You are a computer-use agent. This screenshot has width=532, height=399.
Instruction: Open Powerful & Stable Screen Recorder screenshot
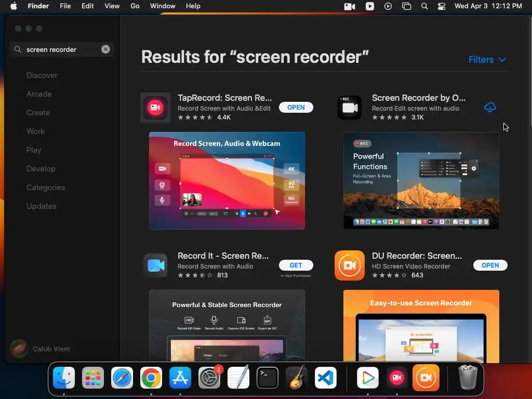point(227,326)
